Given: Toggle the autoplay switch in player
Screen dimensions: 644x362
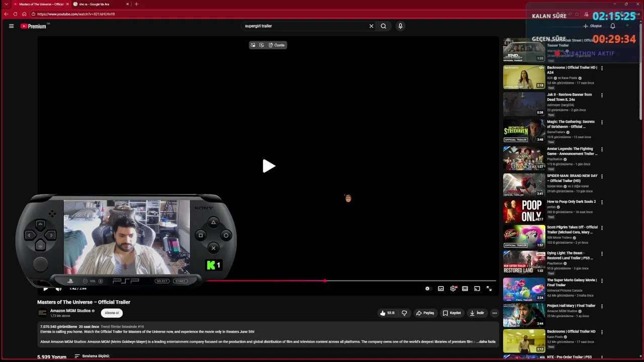Looking at the screenshot, I should point(428,289).
